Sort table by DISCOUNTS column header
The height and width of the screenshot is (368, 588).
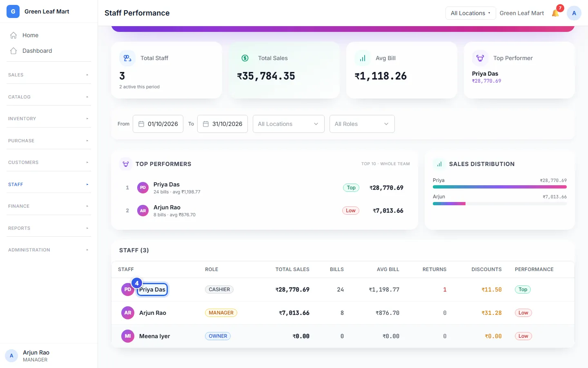coord(486,269)
